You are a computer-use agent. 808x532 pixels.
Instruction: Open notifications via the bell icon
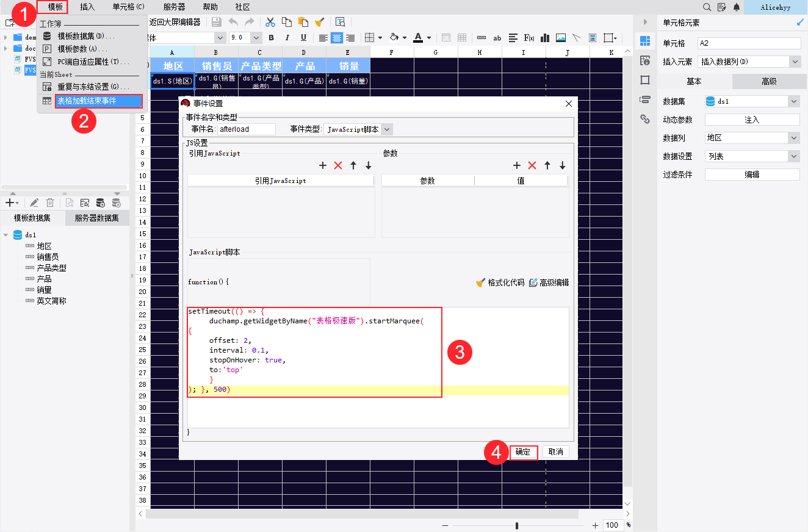click(x=737, y=7)
